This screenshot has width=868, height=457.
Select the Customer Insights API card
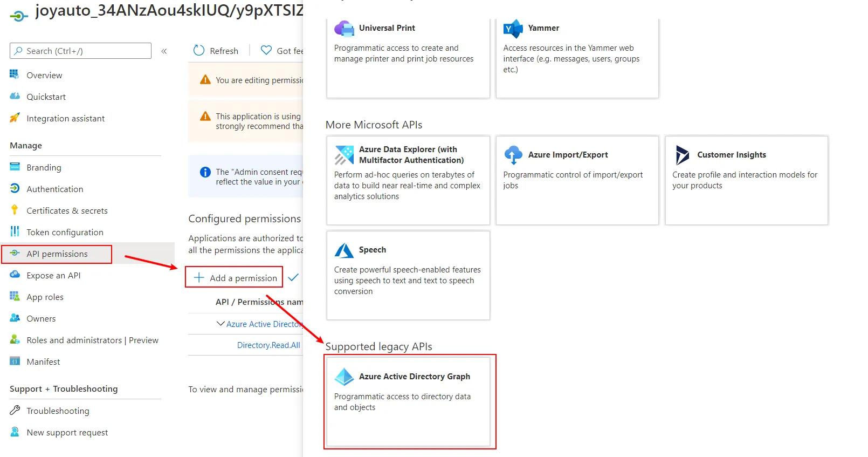click(746, 180)
